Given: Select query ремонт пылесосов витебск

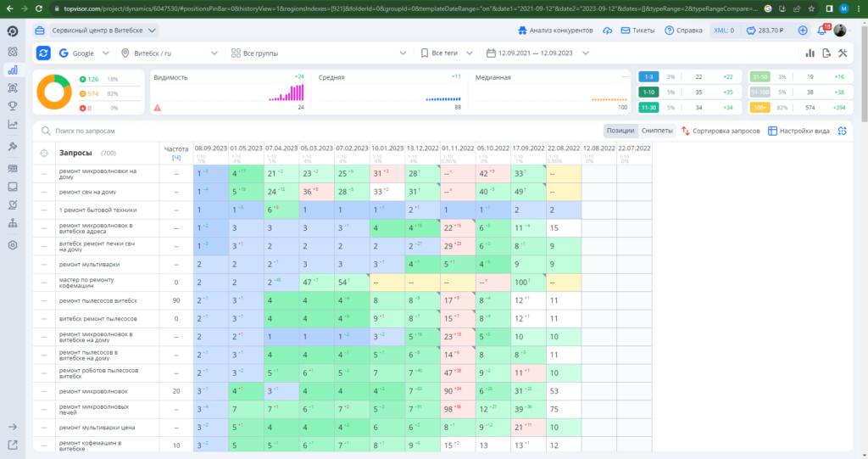Looking at the screenshot, I should 98,300.
